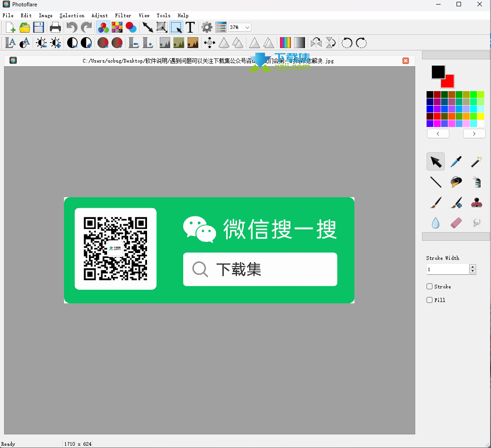Flip the image horizontally
491x448 pixels.
316,43
